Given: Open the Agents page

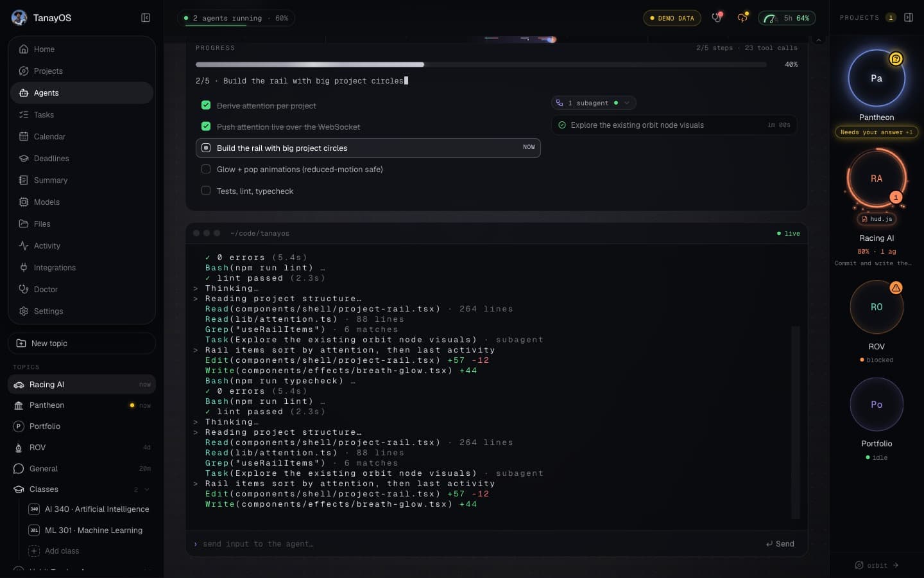Looking at the screenshot, I should [x=81, y=93].
